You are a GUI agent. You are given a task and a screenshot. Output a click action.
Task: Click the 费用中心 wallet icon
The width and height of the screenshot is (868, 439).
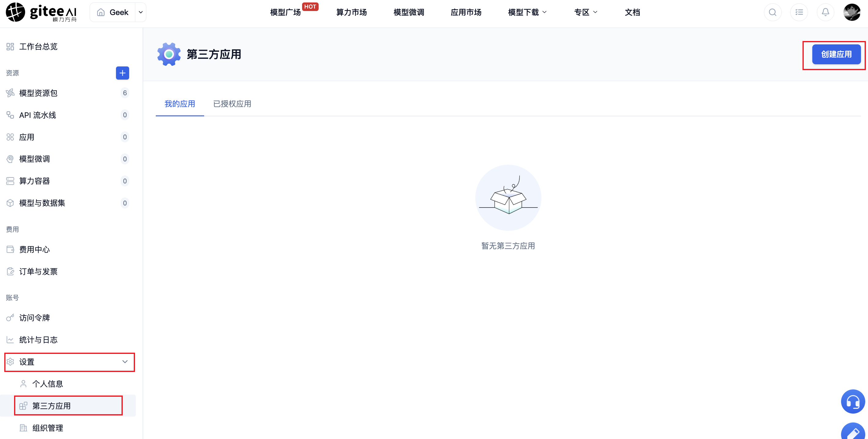point(10,249)
